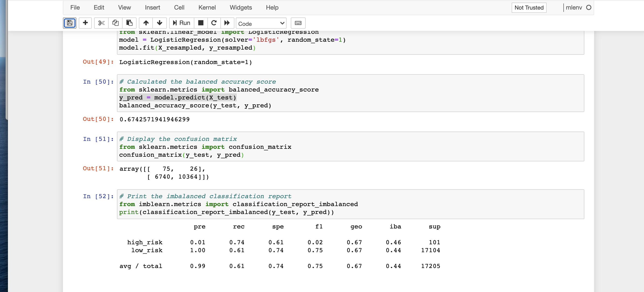Click the mlenv kernel name

click(574, 7)
